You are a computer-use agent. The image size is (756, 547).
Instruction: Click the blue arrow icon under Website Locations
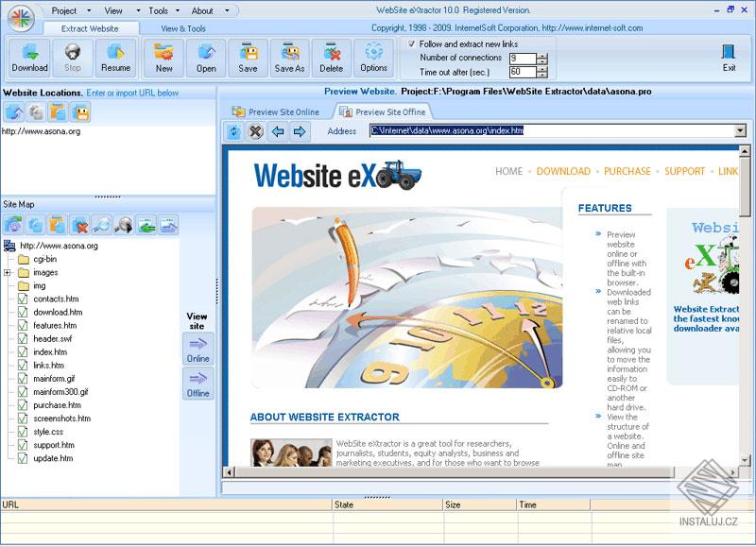[x=14, y=112]
